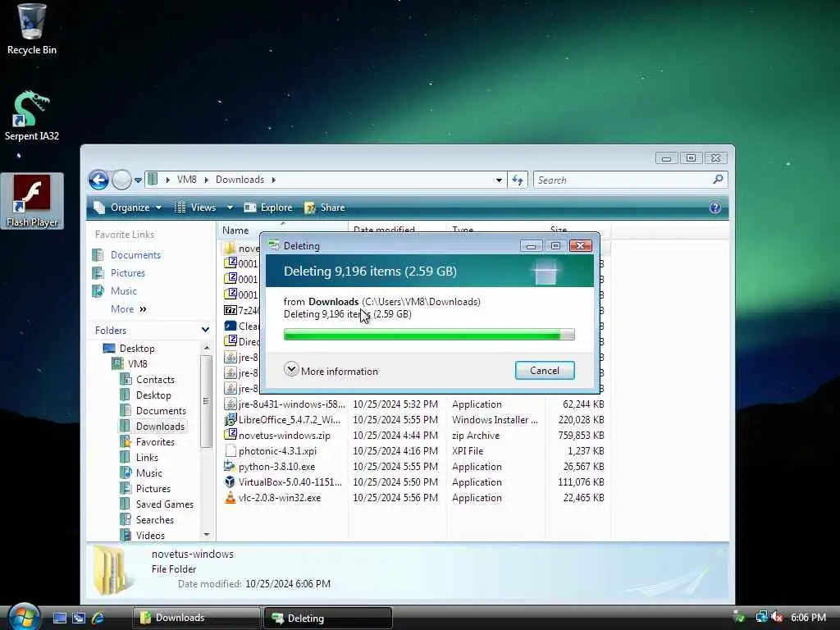Image resolution: width=840 pixels, height=630 pixels.
Task: Launch Internet Explorer from quick launch
Action: pos(98,619)
